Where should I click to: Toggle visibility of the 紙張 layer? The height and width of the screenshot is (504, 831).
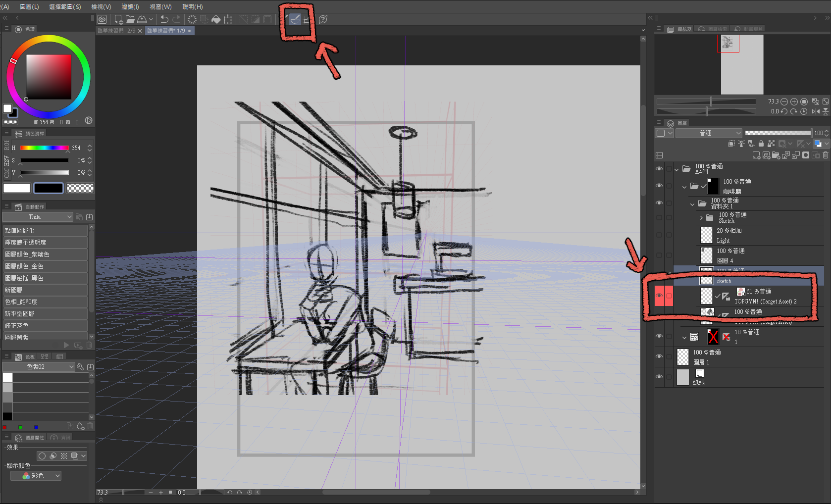click(x=659, y=377)
